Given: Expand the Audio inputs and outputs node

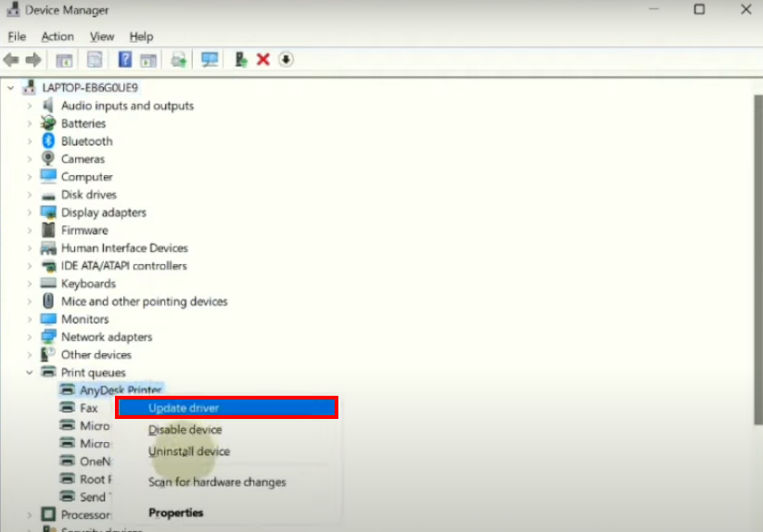Looking at the screenshot, I should (30, 106).
